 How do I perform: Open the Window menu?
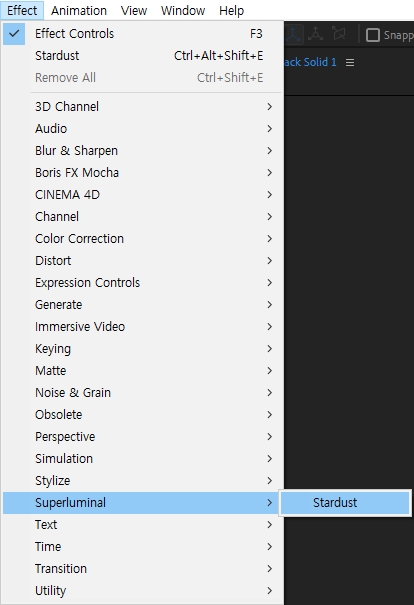[183, 10]
